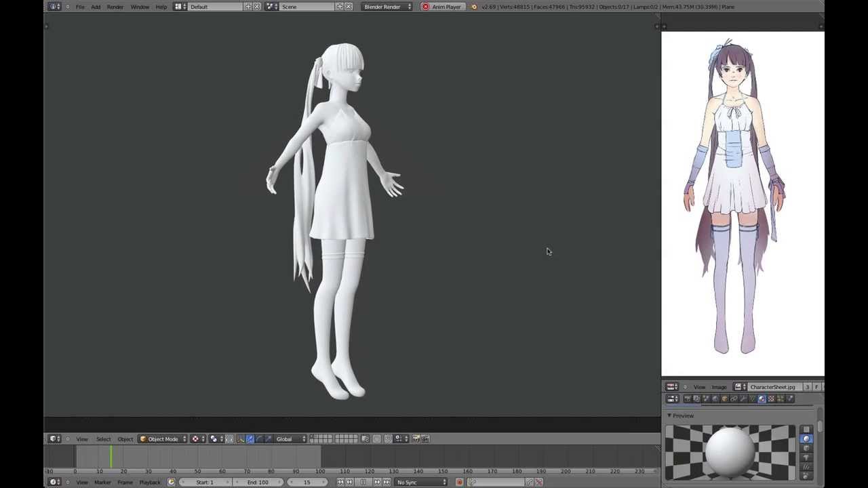This screenshot has height=488, width=868.
Task: Open the Blender Render engine dropdown
Action: tap(387, 7)
